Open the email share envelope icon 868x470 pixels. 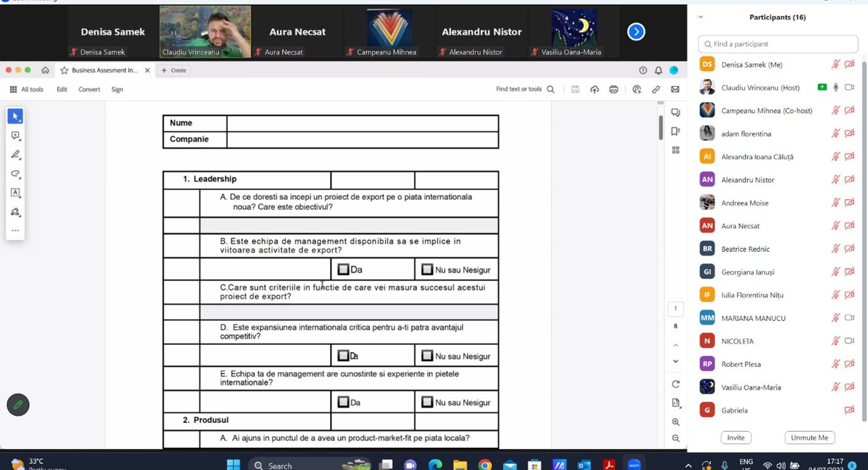click(x=675, y=90)
